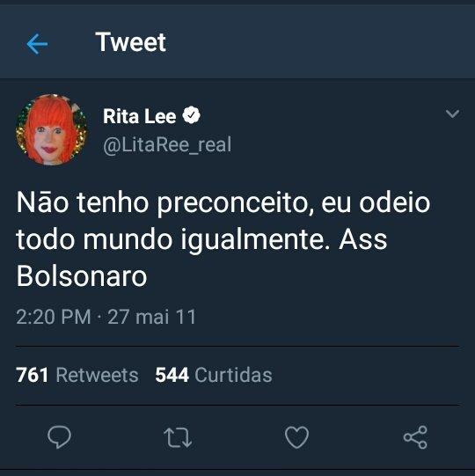Image resolution: width=475 pixels, height=476 pixels.
Task: View the 761 Retweets list
Action: [77, 375]
